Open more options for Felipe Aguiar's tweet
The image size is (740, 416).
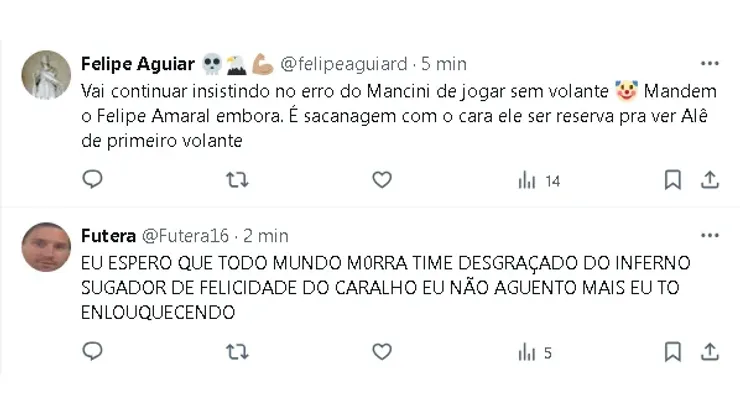710,62
